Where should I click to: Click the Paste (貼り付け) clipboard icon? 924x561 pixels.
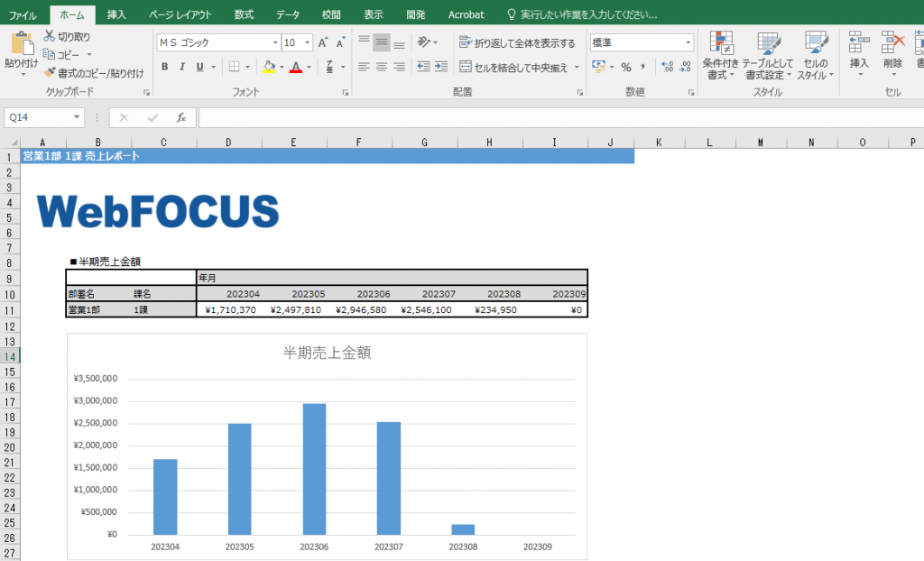tap(22, 43)
